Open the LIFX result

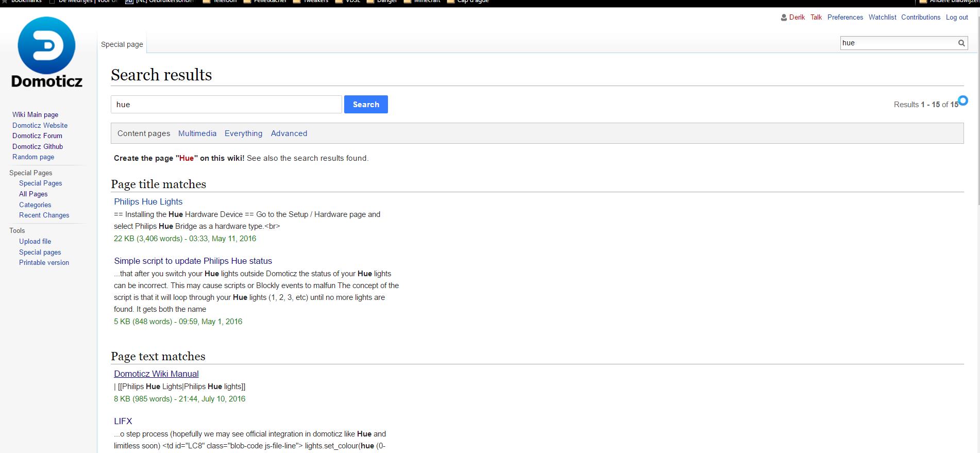[x=123, y=421]
